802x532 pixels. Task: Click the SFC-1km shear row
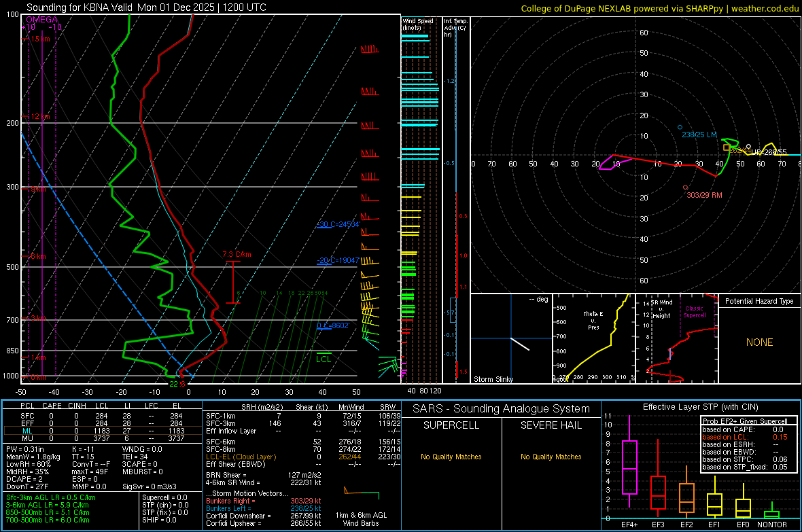click(x=303, y=416)
